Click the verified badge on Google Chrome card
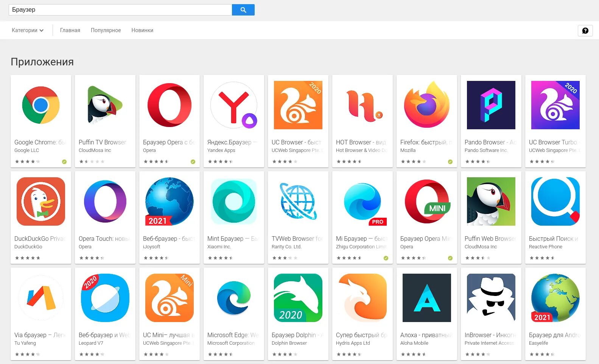Screen dimensions: 599x364 click(x=64, y=162)
